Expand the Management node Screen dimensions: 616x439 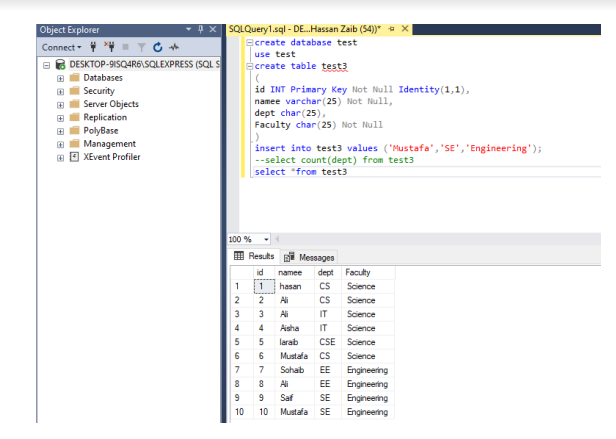60,145
